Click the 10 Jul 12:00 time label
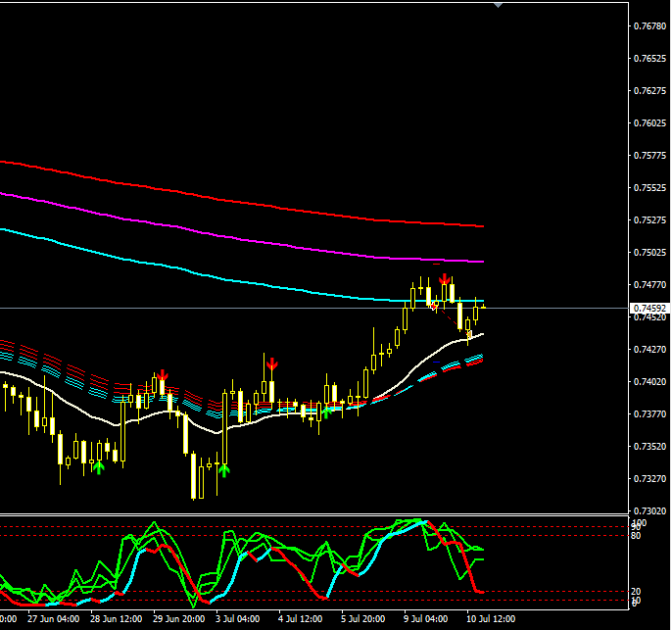 491,619
